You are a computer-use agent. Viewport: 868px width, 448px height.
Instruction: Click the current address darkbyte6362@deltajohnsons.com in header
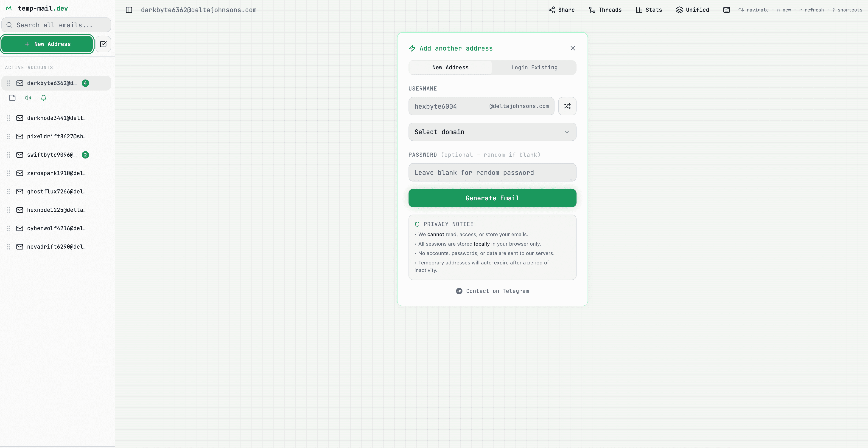click(x=199, y=10)
